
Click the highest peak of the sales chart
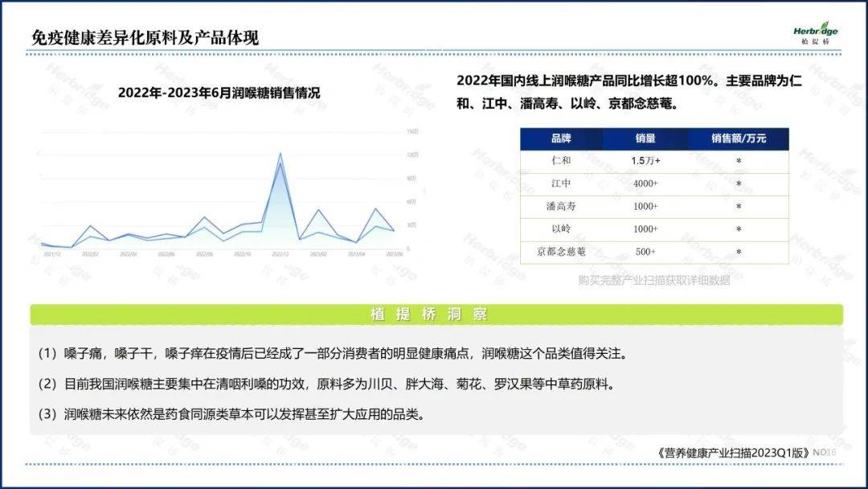pyautogui.click(x=280, y=154)
